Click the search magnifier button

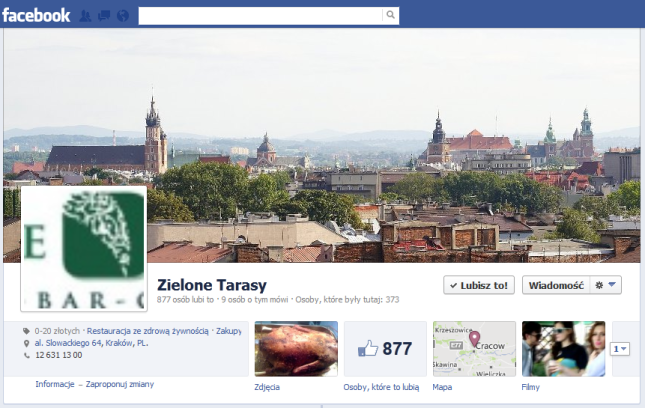[x=390, y=15]
